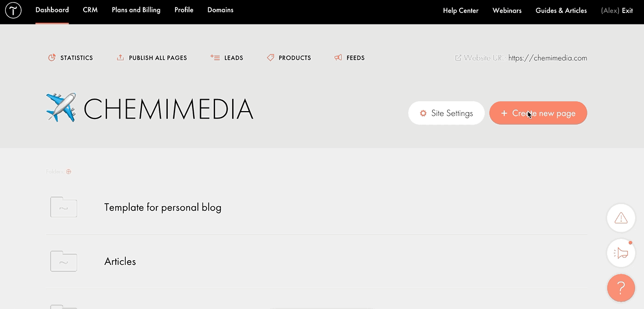Viewport: 644px width, 309px height.
Task: Open the STATISTICS label link
Action: click(x=76, y=58)
